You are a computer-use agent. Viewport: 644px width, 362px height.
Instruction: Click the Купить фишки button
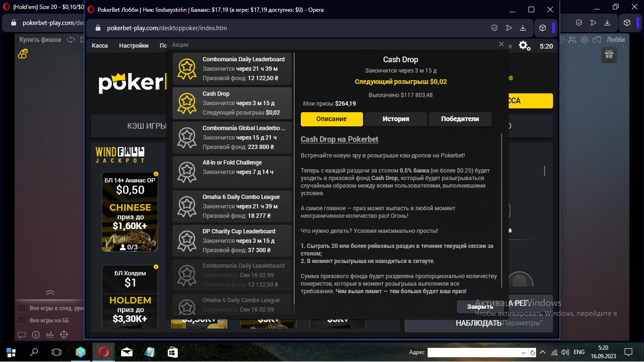(40, 40)
